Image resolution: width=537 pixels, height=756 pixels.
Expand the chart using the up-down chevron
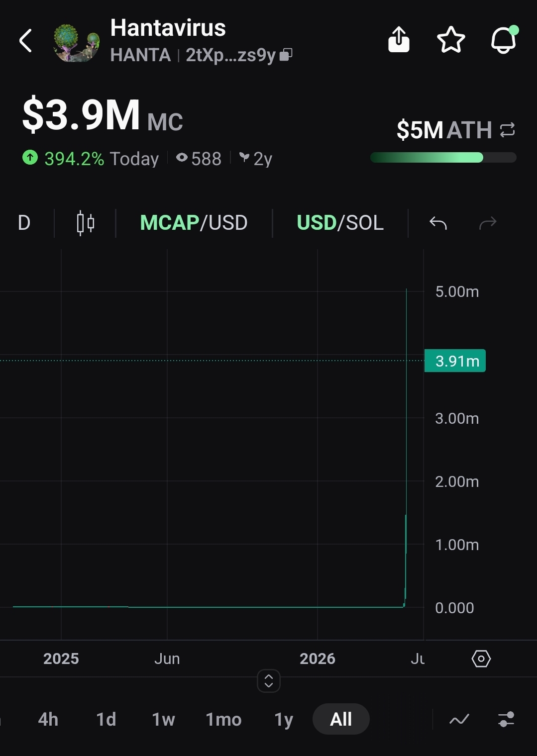click(x=269, y=681)
